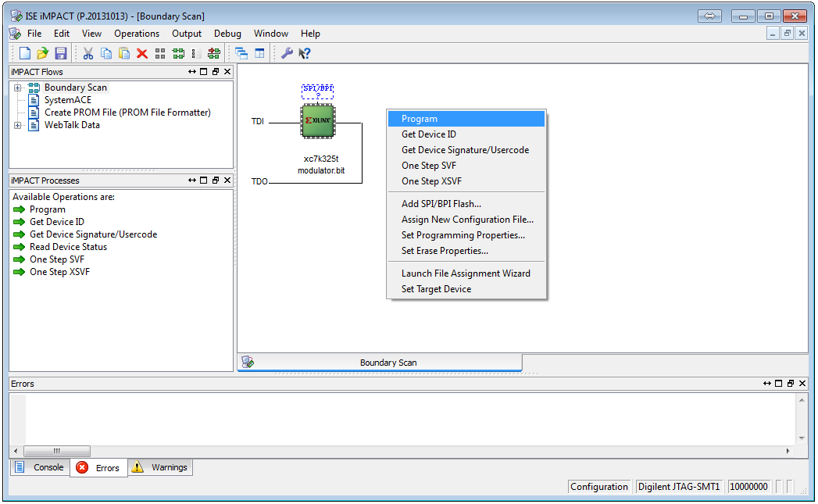Open the Debug menu

pyautogui.click(x=227, y=34)
